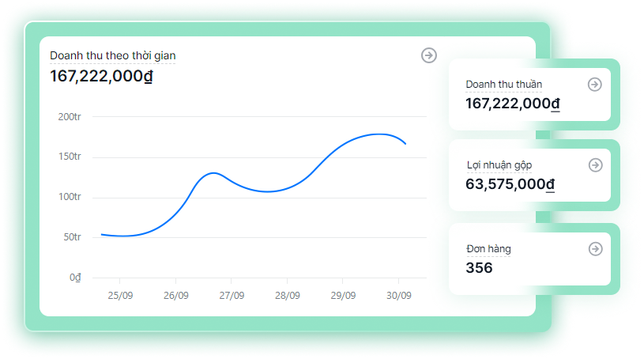Click the Lợi nhuận gộp arrow icon

(x=595, y=165)
